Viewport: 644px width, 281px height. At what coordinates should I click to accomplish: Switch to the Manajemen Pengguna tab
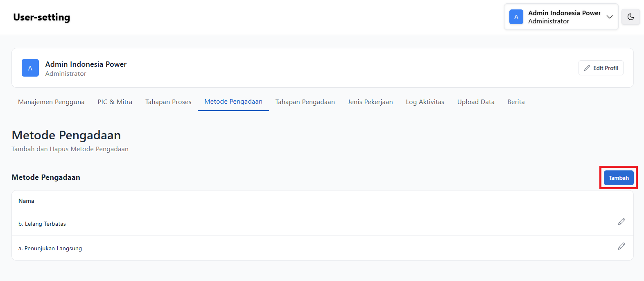pyautogui.click(x=51, y=102)
